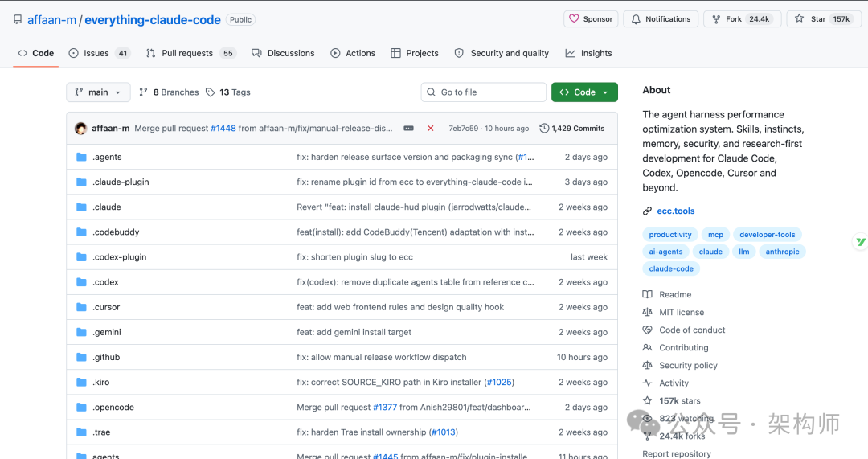
Task: Open the .claude-plugin folder
Action: (121, 182)
